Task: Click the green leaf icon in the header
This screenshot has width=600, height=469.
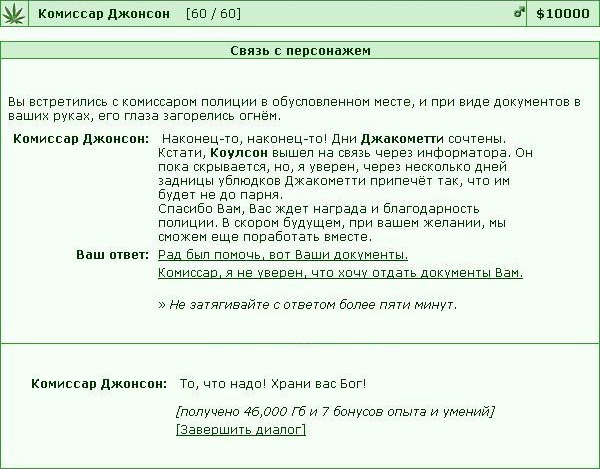Action: 15,14
